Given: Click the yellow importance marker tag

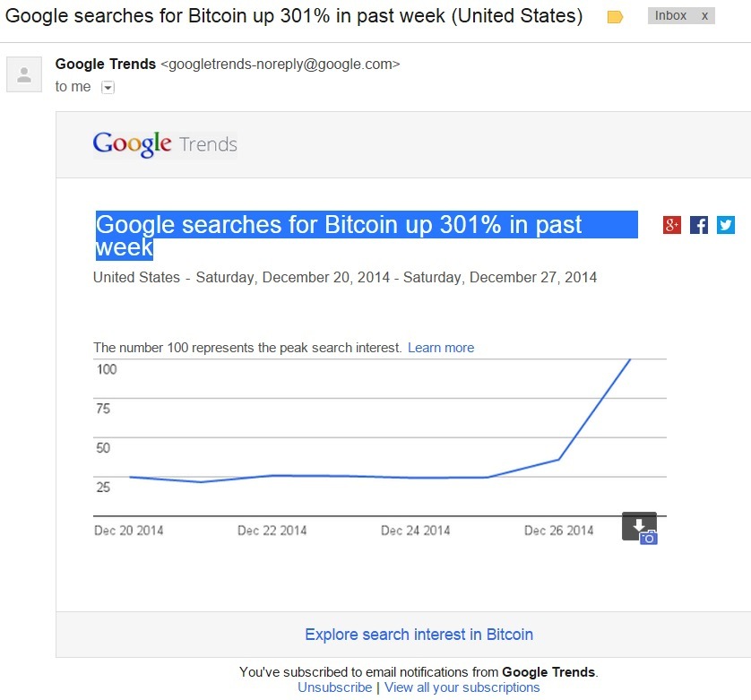Looking at the screenshot, I should click(615, 17).
